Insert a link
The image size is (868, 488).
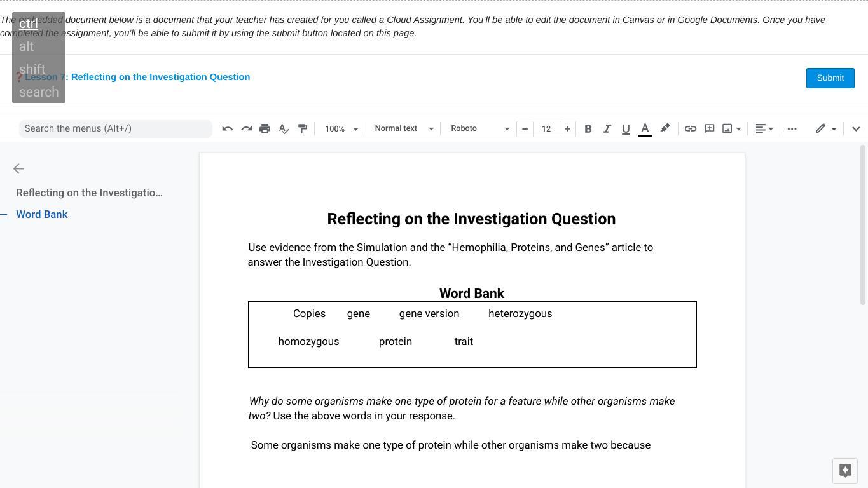[691, 128]
